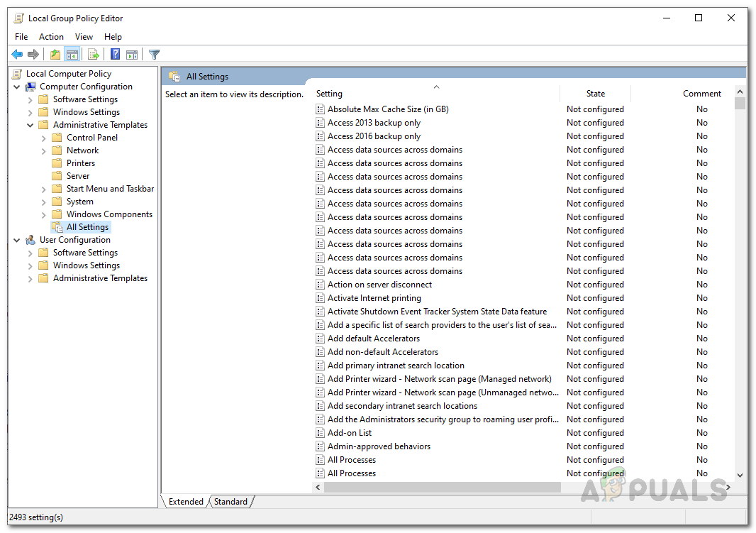Expand the Windows Components folder

click(x=44, y=214)
